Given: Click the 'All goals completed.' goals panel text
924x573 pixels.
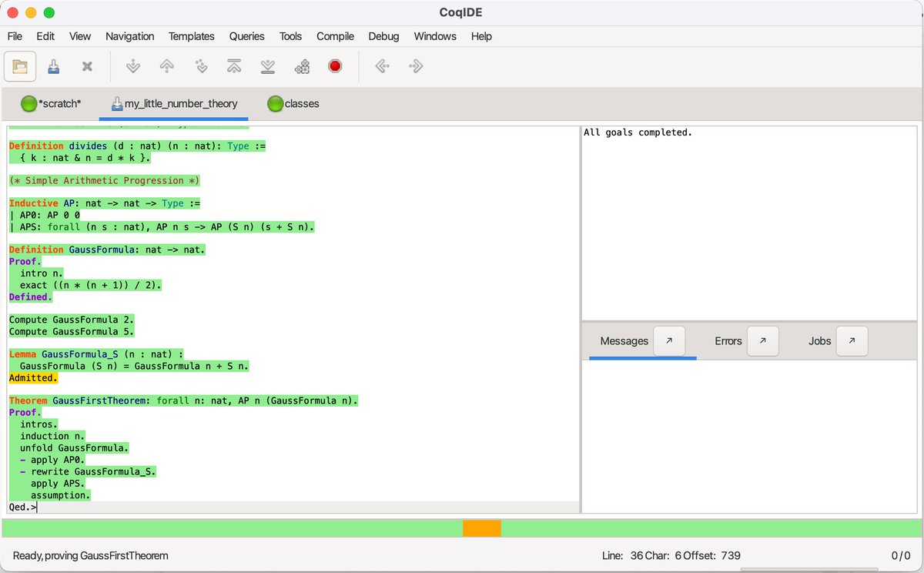Looking at the screenshot, I should point(638,132).
